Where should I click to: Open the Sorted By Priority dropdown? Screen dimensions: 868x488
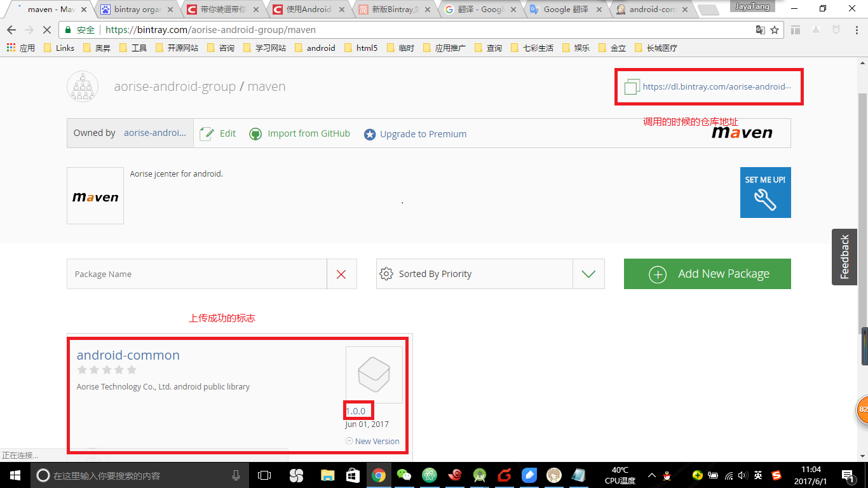(x=490, y=274)
